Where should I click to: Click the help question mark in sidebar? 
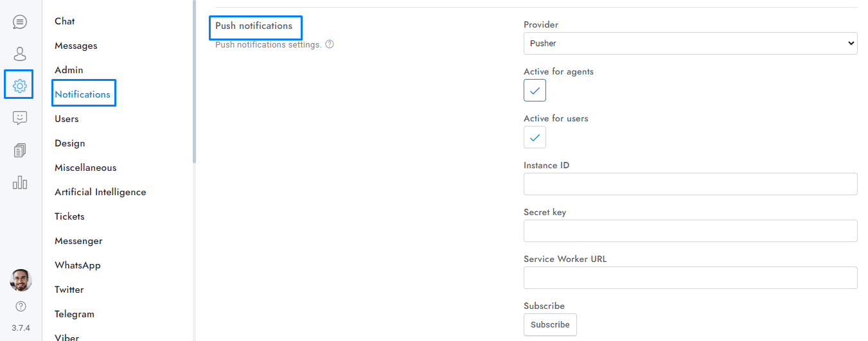(21, 306)
